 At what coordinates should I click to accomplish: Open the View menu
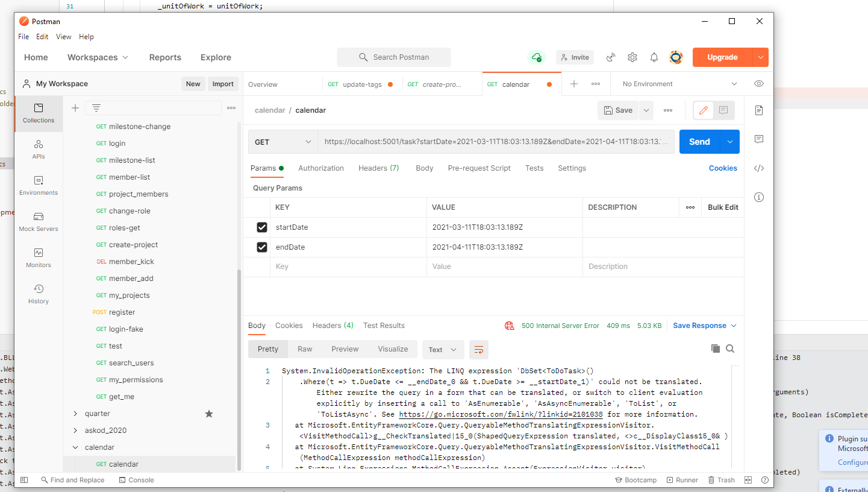click(64, 37)
